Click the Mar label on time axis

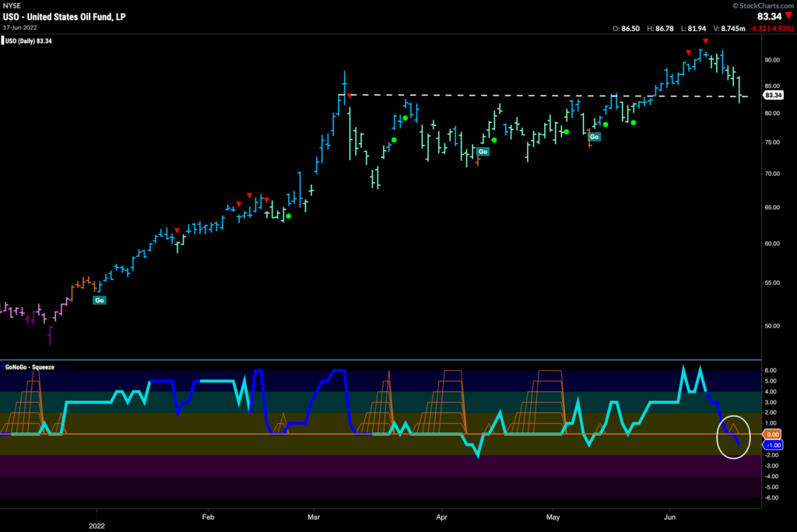tap(314, 517)
